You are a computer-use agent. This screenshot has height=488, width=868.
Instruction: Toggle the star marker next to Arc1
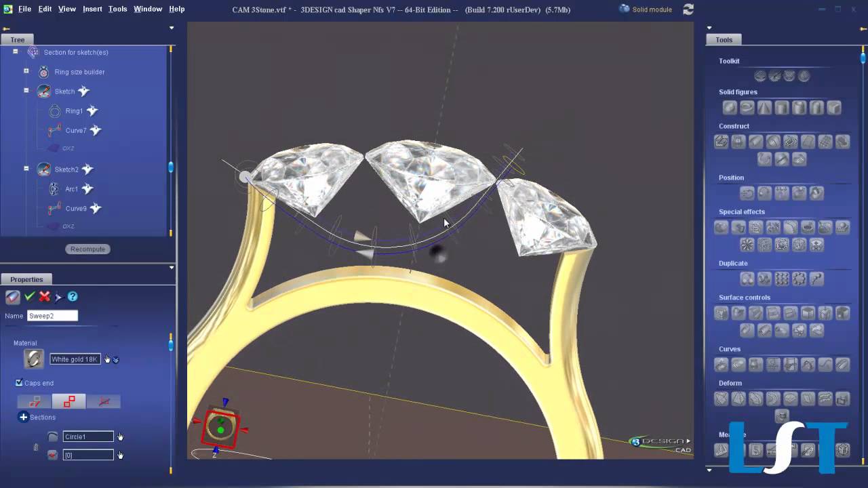tap(87, 188)
